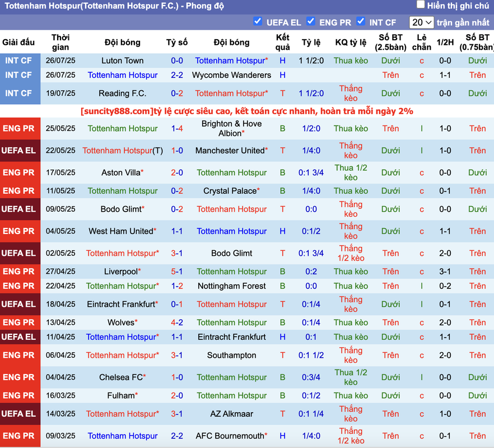This screenshot has width=494, height=448.
Task: Open Liverpool team link
Action: click(120, 272)
